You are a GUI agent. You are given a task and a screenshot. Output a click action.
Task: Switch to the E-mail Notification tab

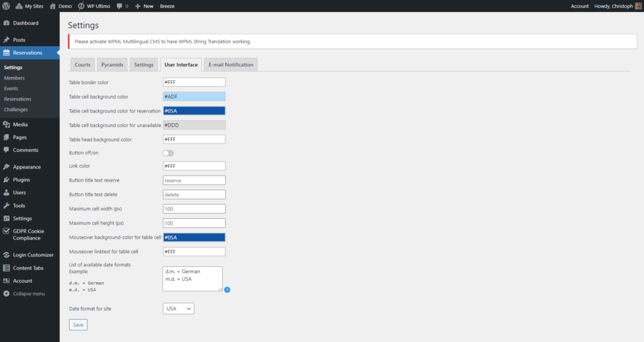point(230,64)
